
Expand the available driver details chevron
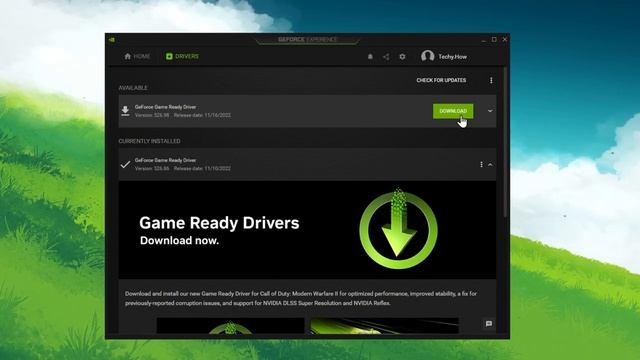coord(490,111)
